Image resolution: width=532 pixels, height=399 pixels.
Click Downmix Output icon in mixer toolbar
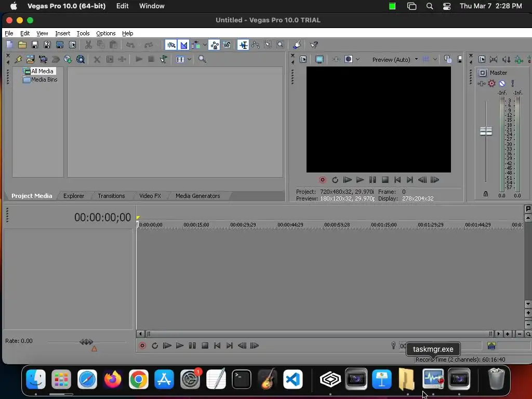494,59
